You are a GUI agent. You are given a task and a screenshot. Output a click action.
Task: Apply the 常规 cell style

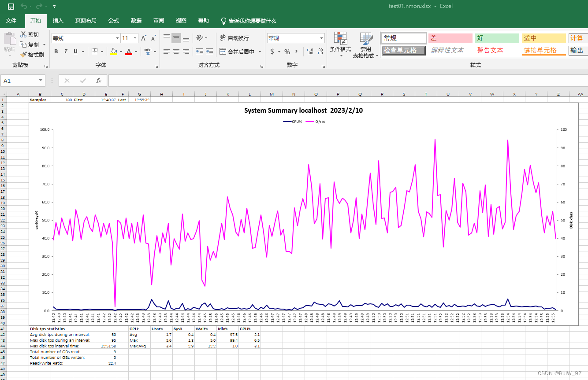404,38
